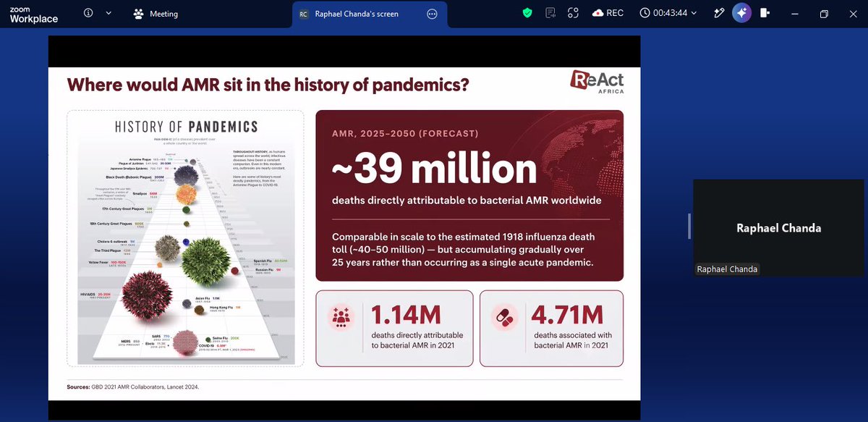The image size is (868, 422).
Task: Click the ReAct Africa logo on slide
Action: tap(597, 81)
